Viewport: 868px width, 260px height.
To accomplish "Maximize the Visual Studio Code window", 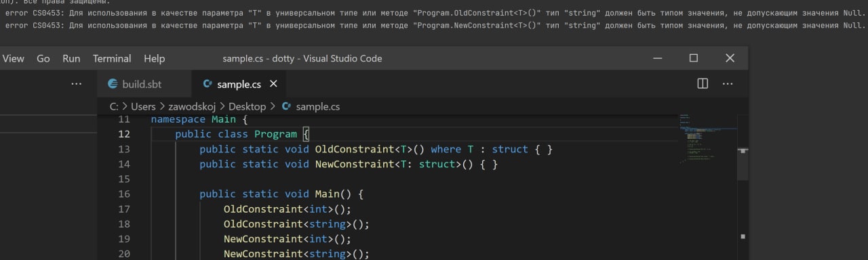I will point(694,58).
